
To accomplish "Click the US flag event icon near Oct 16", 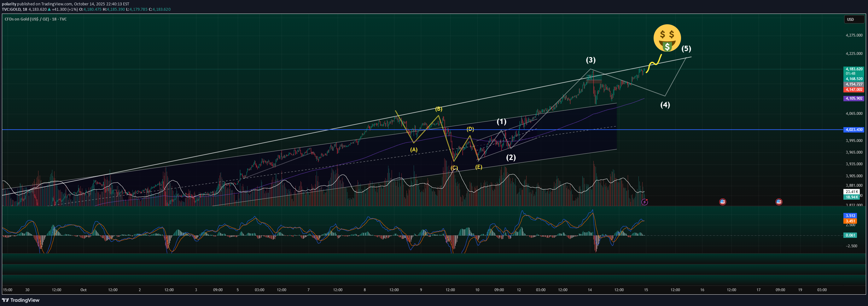I will pyautogui.click(x=722, y=202).
